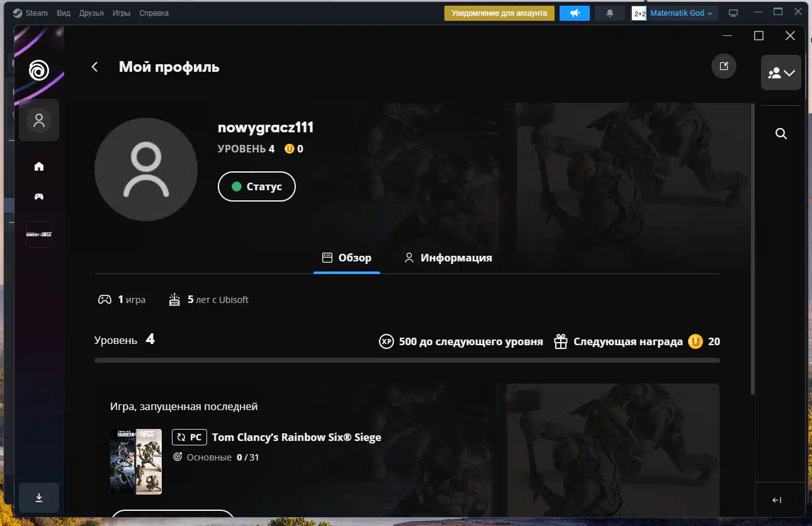
Task: Open Downloads using the download arrow icon
Action: (39, 498)
